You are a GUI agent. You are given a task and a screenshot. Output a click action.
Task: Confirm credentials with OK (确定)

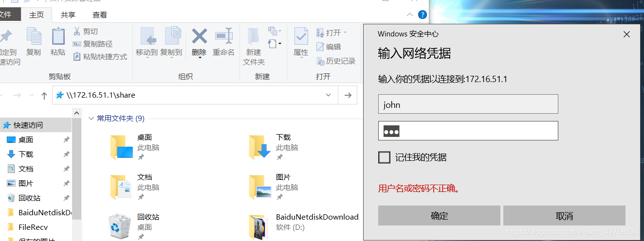[439, 216]
